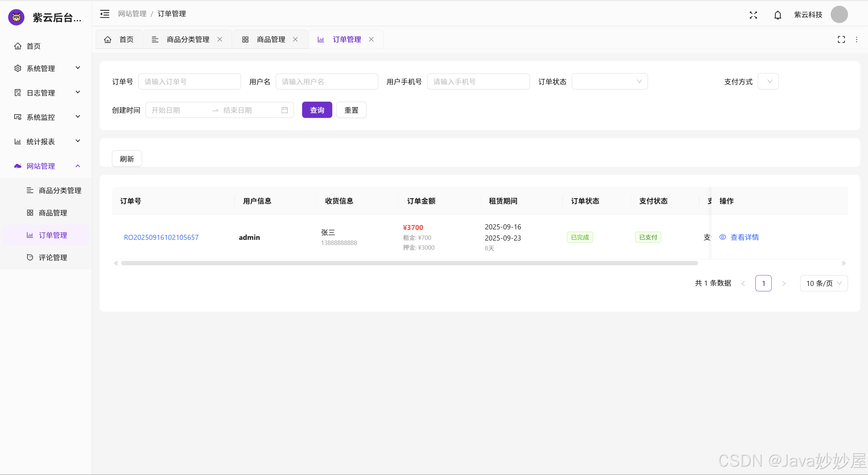Image resolution: width=868 pixels, height=475 pixels.
Task: Click the table horizontal scrollbar thumb
Action: click(x=409, y=263)
